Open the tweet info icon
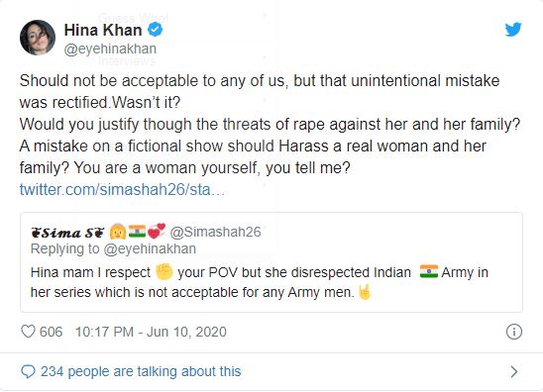The image size is (543, 392). 514,332
